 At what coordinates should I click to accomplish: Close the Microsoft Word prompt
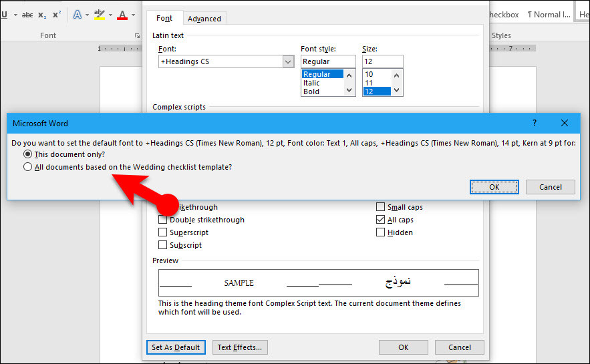(565, 123)
